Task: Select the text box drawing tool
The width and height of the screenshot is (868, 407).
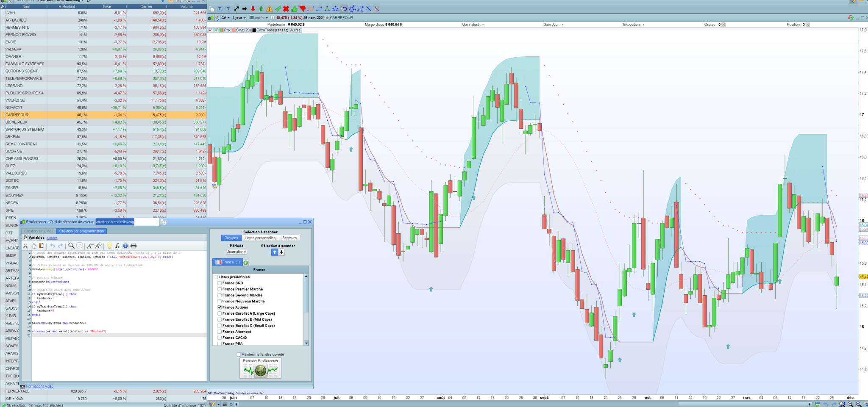Action: pyautogui.click(x=220, y=9)
